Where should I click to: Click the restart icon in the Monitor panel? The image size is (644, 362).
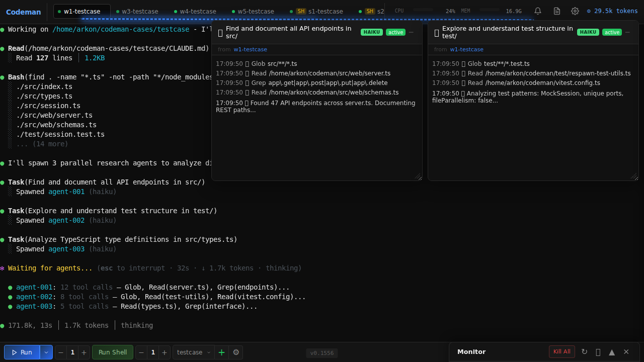584,352
